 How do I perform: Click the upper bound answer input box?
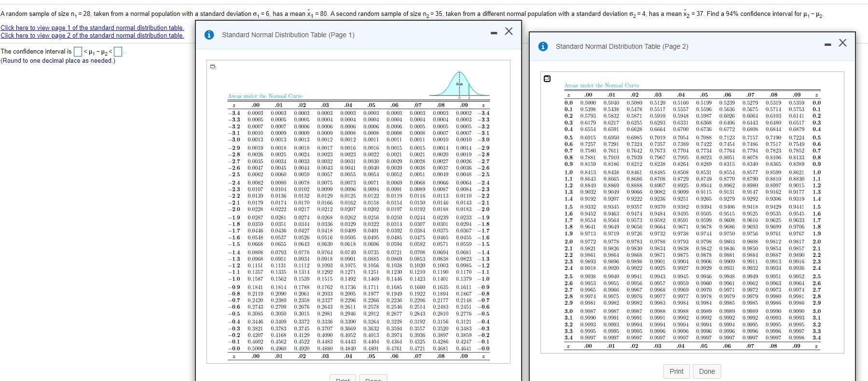(x=119, y=51)
